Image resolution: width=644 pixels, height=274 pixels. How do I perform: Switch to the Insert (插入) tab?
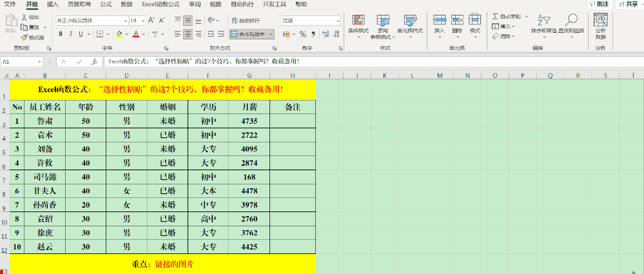[x=53, y=5]
